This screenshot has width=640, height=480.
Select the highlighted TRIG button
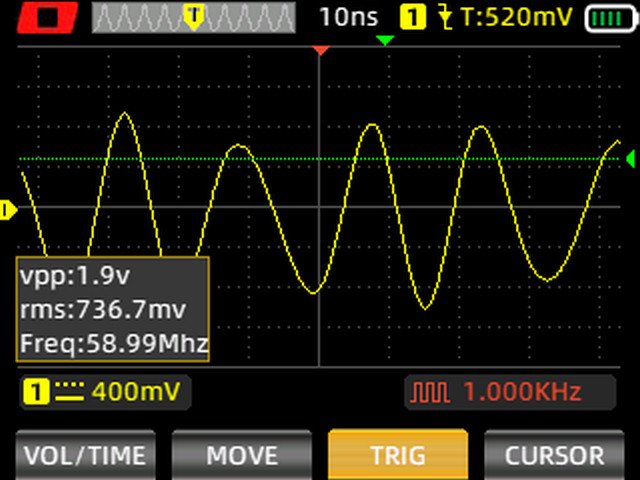[x=397, y=455]
